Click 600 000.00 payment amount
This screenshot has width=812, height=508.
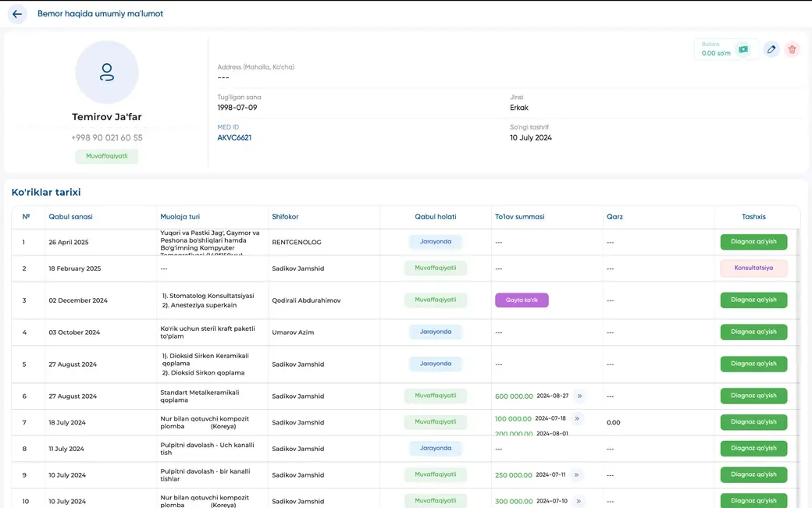point(514,396)
